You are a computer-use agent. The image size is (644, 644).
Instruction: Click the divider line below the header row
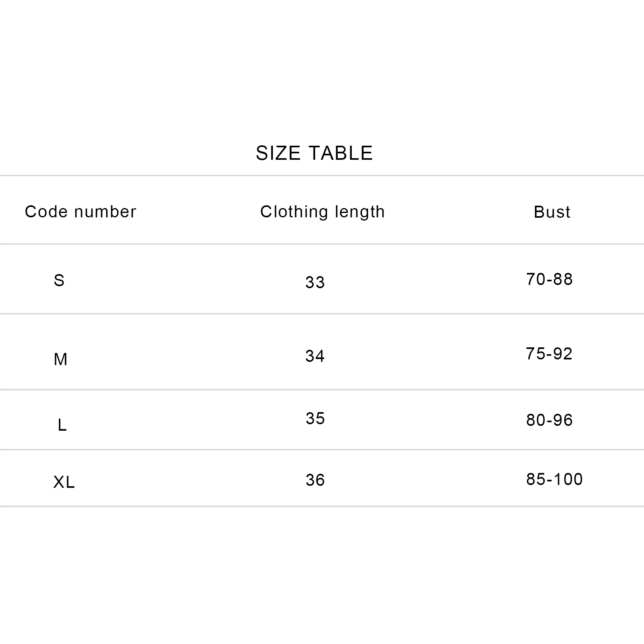322,244
